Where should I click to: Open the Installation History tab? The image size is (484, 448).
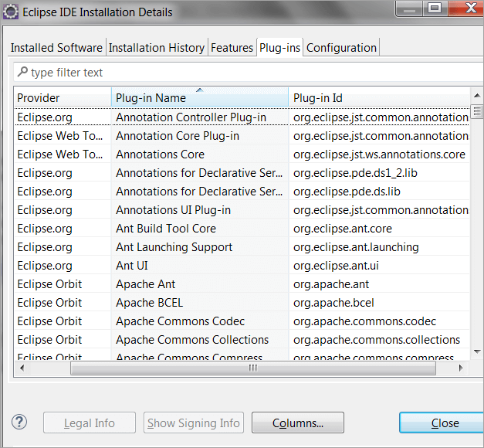coord(157,48)
